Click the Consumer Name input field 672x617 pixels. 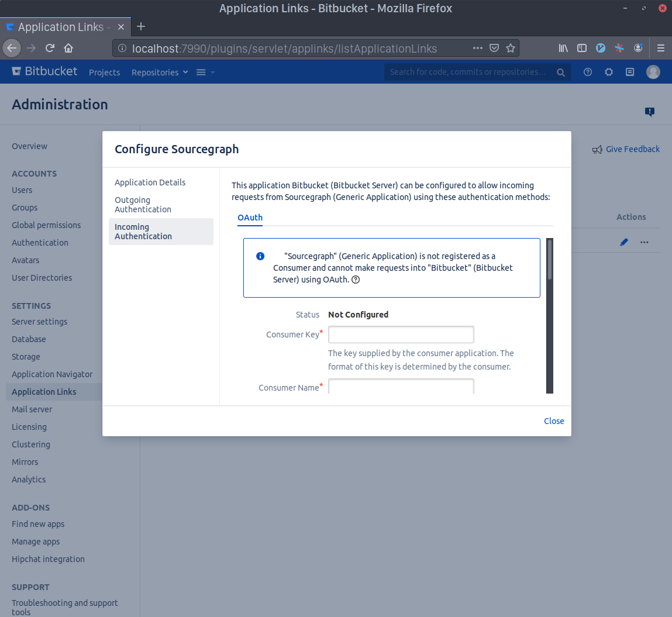point(401,386)
